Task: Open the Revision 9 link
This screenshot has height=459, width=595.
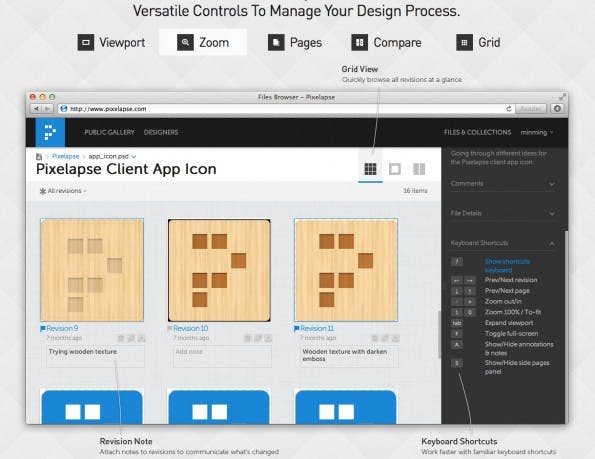Action: (62, 329)
